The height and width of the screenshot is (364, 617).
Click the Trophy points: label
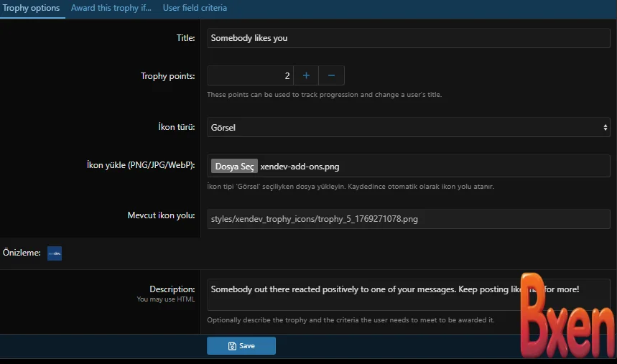click(167, 76)
